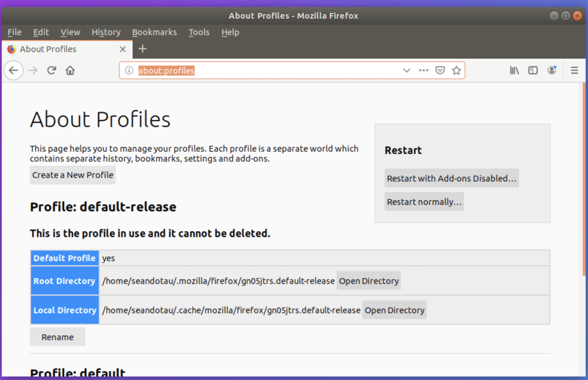Close the About Profiles tab
Screen dimensions: 588x380
[123, 49]
